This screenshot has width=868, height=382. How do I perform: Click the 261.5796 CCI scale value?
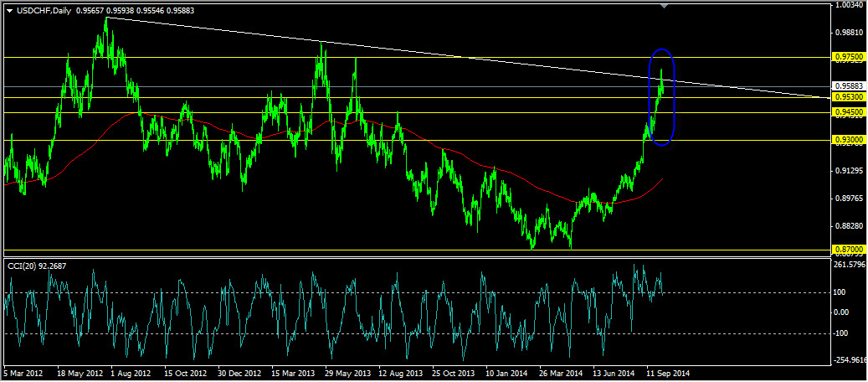click(850, 265)
